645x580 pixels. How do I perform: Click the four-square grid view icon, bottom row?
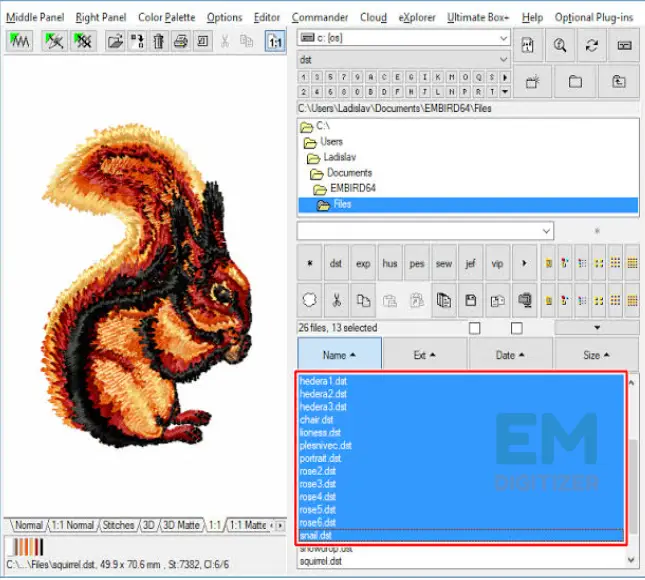tap(599, 300)
